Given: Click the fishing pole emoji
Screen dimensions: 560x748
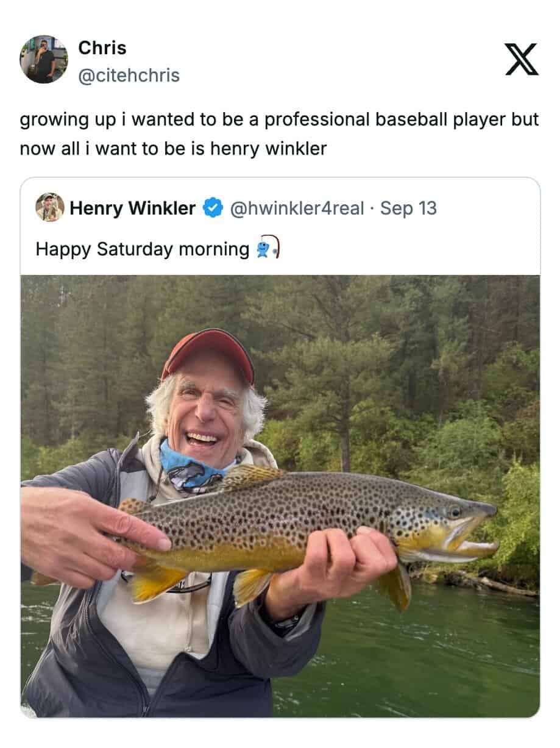Looking at the screenshot, I should [x=268, y=249].
